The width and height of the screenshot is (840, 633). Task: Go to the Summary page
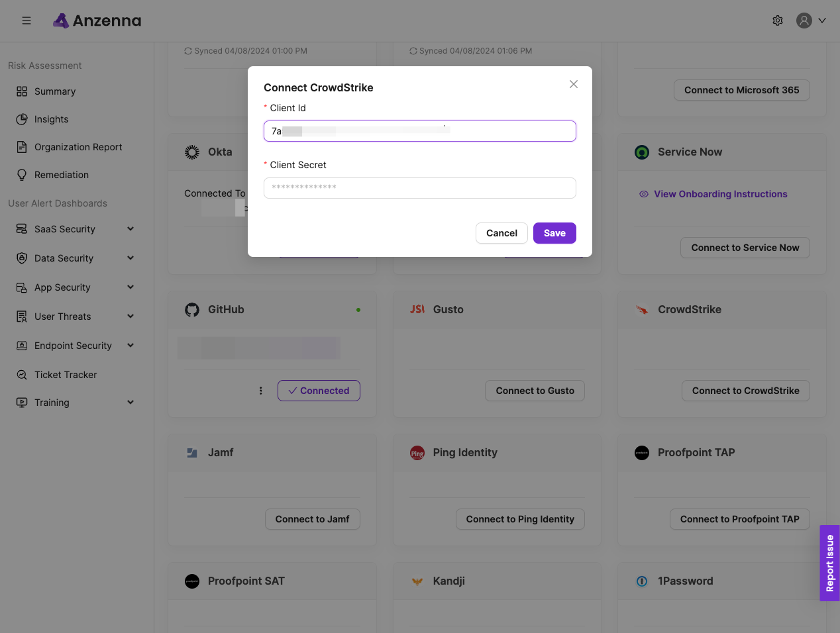point(55,91)
